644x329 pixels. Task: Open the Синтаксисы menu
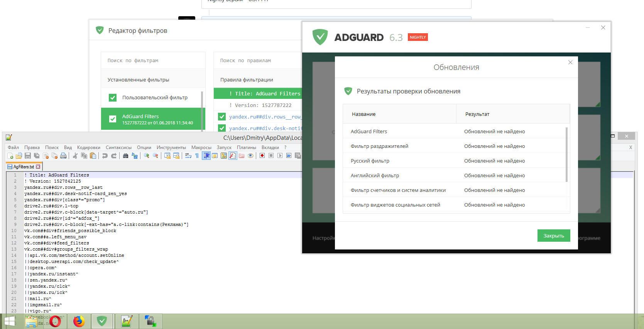pos(118,148)
